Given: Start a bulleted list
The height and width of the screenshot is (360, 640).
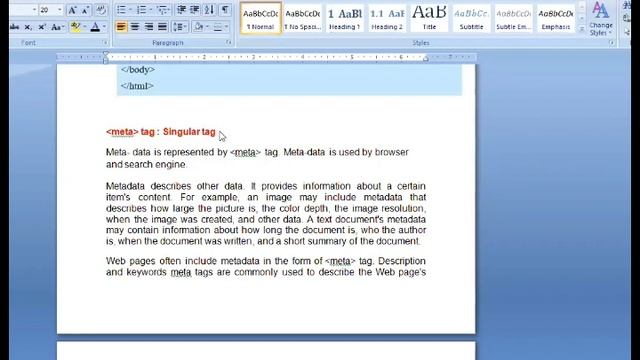Looking at the screenshot, I should (x=121, y=10).
